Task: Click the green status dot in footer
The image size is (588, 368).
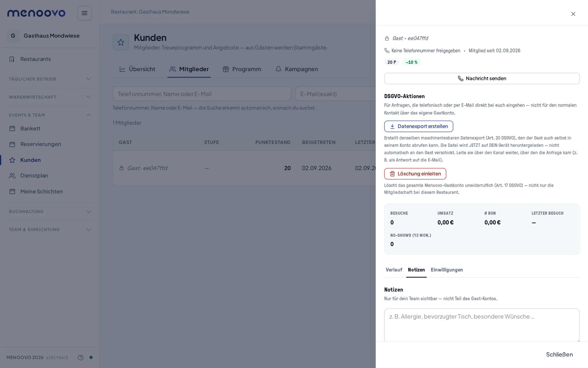Action: click(x=91, y=357)
